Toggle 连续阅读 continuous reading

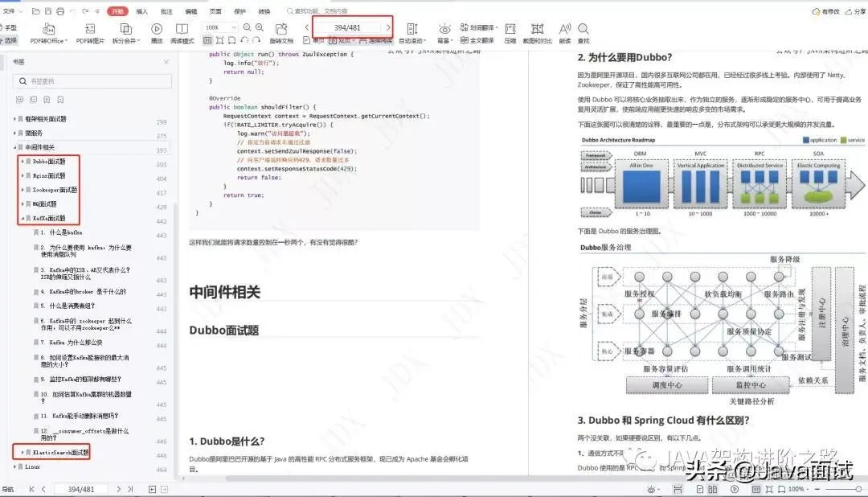coord(375,40)
